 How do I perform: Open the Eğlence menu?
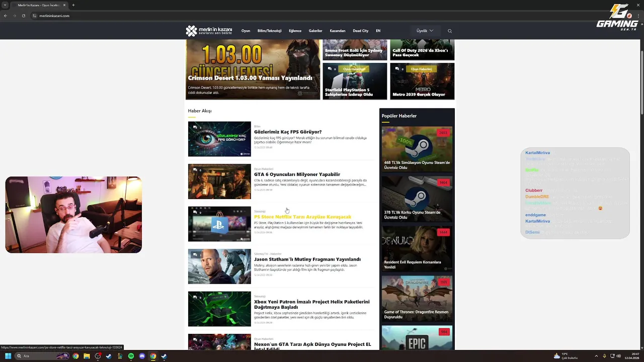coord(295,31)
